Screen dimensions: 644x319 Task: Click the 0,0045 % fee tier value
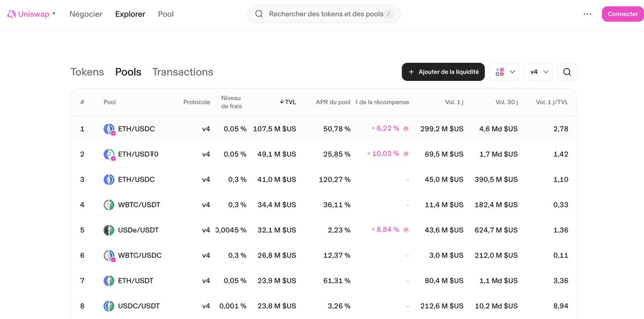coord(231,230)
